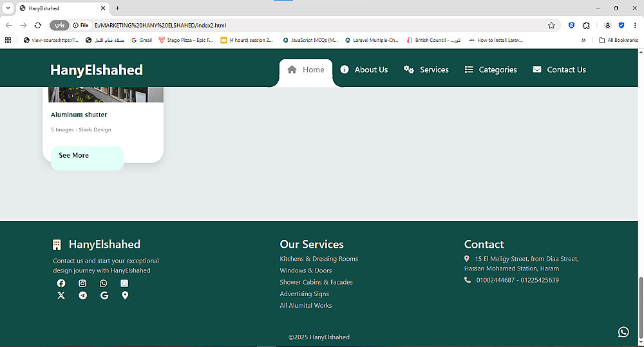Click the Bitwarden shield extension icon
The image size is (644, 347).
click(571, 26)
